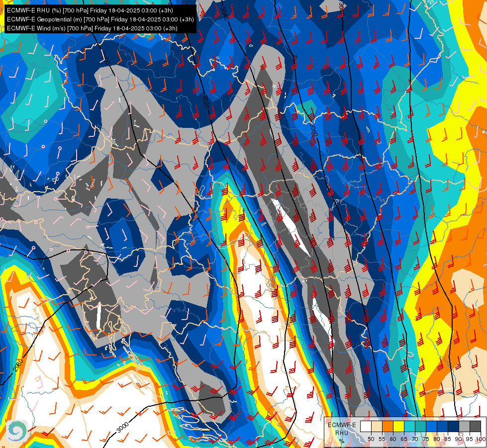Click the legend label 75
487x448 pixels.
(x=426, y=439)
